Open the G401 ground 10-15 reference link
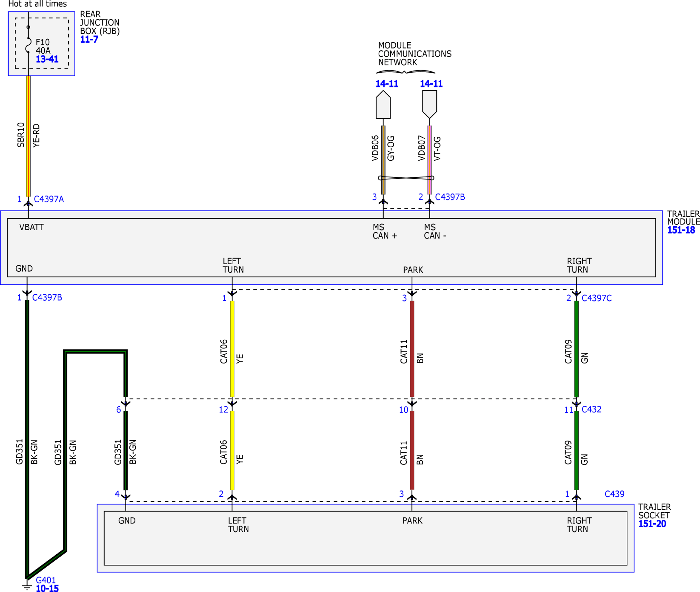Screen dimensions: 700x592 tap(47, 588)
